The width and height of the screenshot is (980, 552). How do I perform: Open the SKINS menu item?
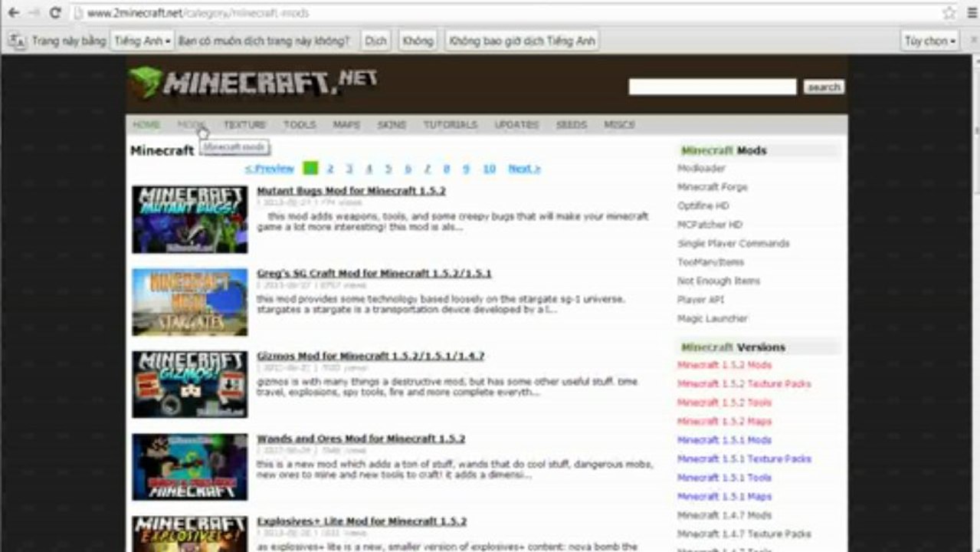(x=392, y=124)
